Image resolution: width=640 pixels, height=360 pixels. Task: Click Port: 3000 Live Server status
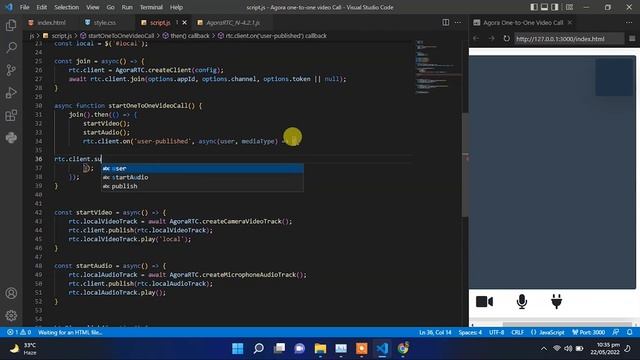click(x=589, y=332)
